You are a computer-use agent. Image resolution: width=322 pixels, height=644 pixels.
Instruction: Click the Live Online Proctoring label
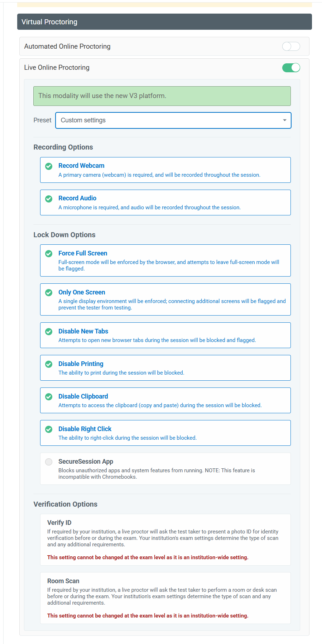(57, 68)
